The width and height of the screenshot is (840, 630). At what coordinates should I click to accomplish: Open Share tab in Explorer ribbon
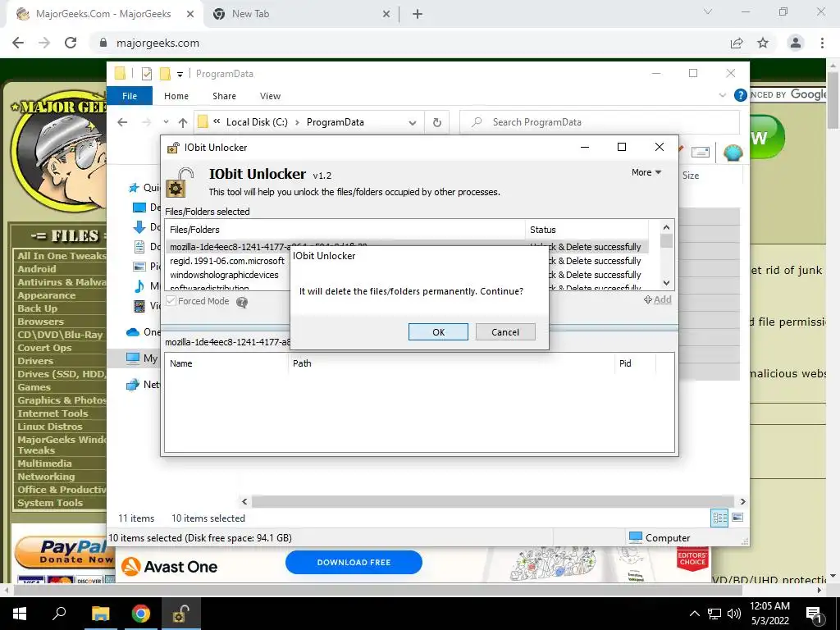pyautogui.click(x=224, y=96)
